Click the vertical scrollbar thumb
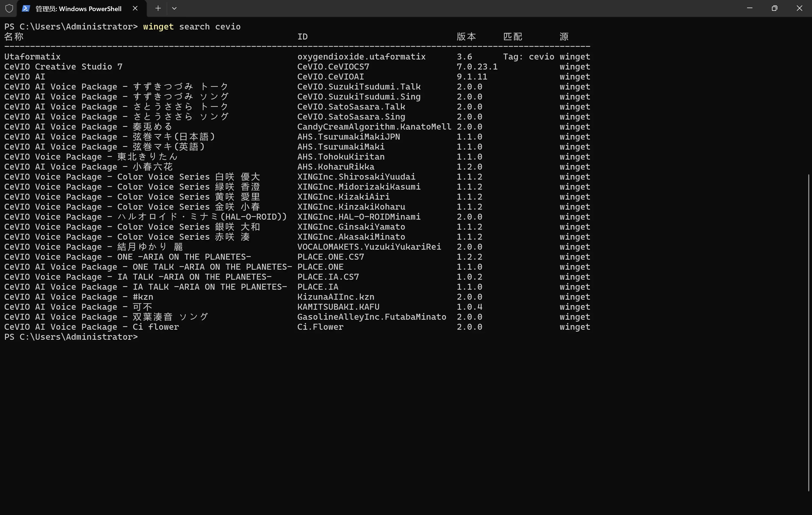 [809, 332]
